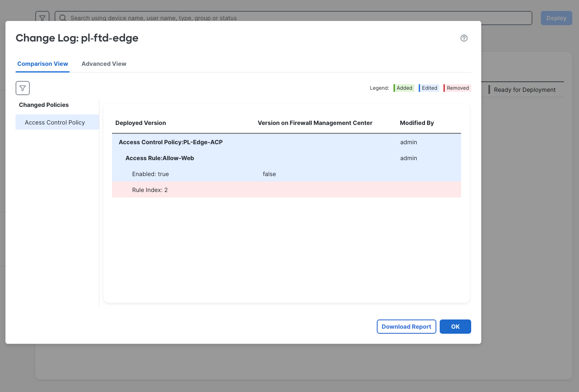Switch to the Comparison View tab

(x=43, y=64)
